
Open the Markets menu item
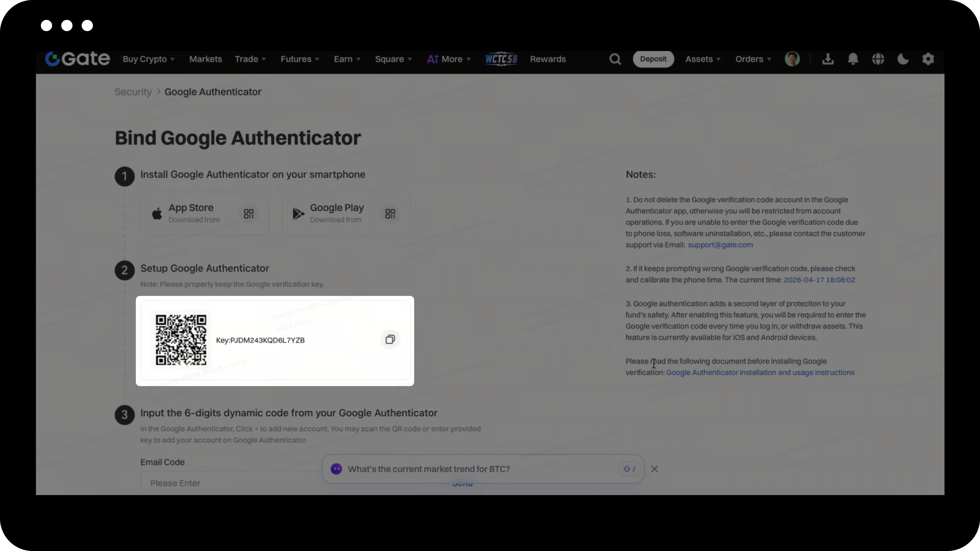(205, 59)
